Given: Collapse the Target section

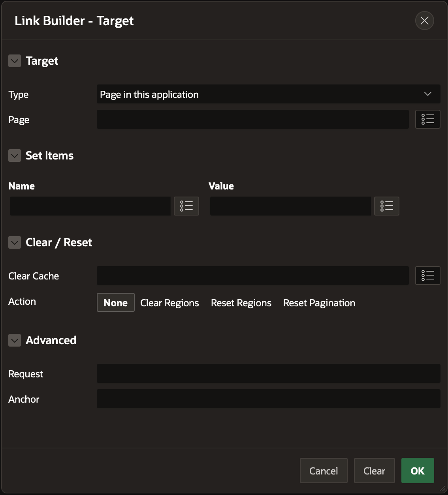Looking at the screenshot, I should click(x=15, y=61).
